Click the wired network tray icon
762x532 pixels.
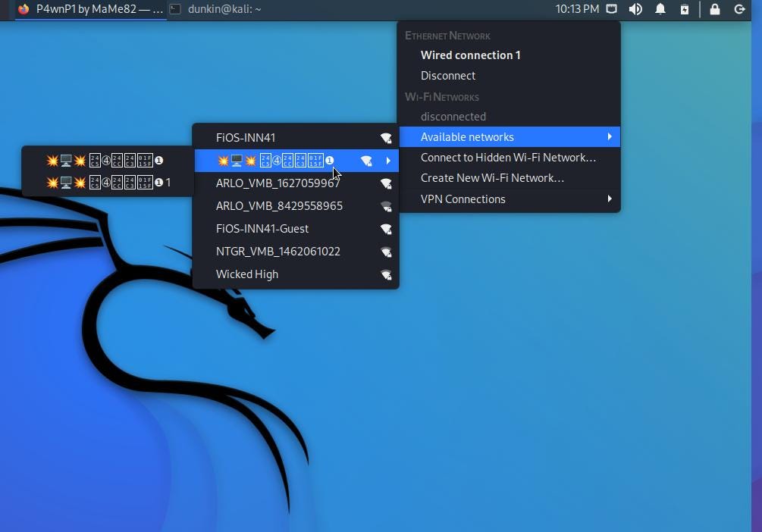tap(611, 9)
